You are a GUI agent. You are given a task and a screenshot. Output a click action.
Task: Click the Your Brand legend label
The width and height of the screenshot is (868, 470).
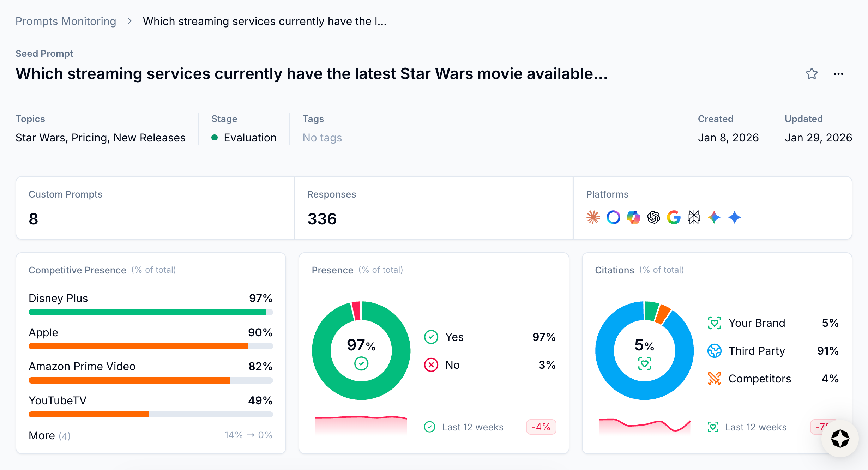(757, 323)
